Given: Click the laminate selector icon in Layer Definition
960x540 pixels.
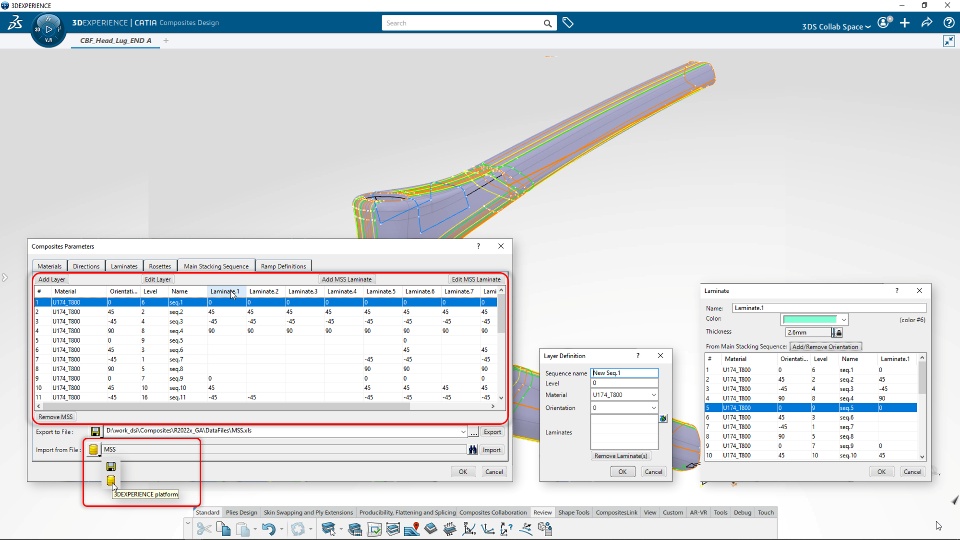Looking at the screenshot, I should click(x=663, y=419).
